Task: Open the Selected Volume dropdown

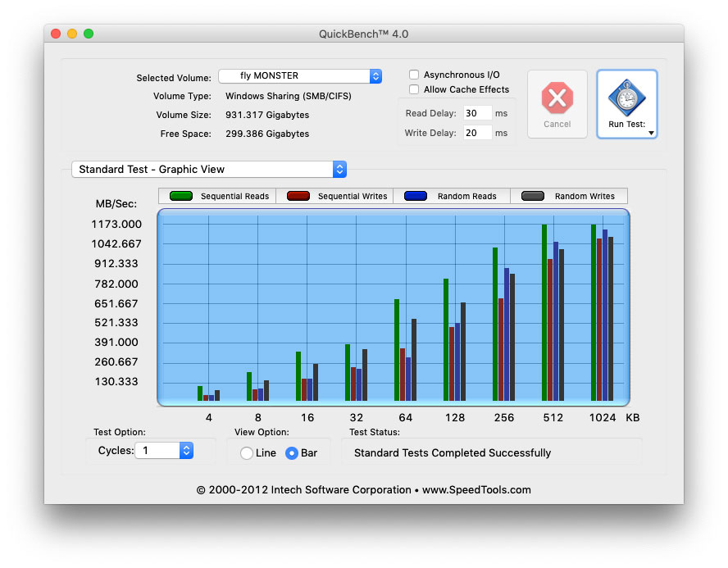Action: coord(300,76)
